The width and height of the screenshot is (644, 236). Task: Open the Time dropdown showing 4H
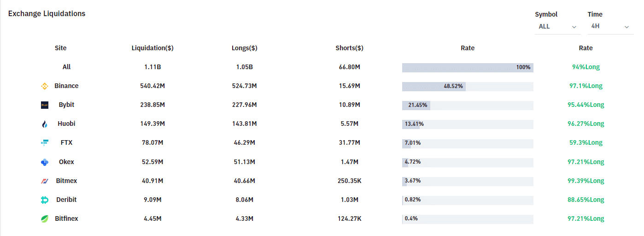pyautogui.click(x=610, y=27)
